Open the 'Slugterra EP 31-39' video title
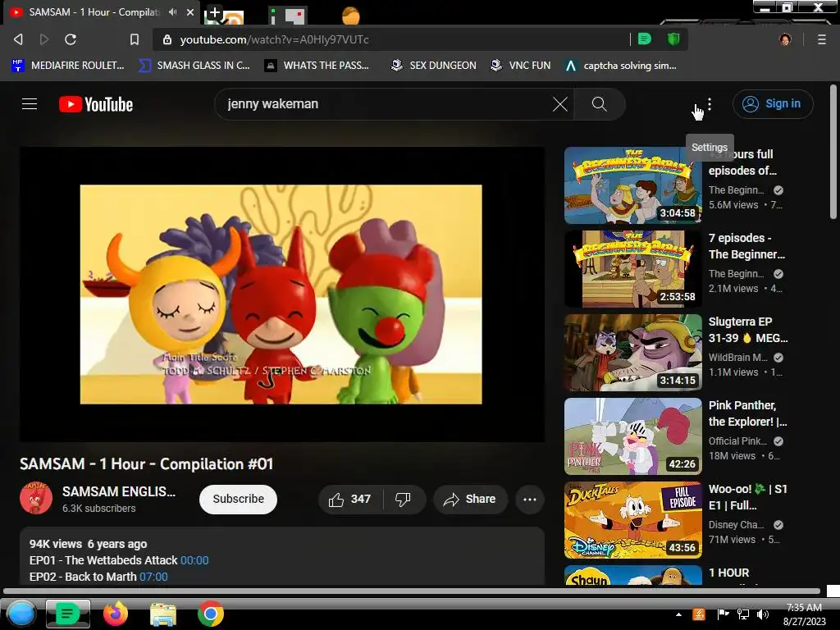The width and height of the screenshot is (840, 630). tap(748, 330)
